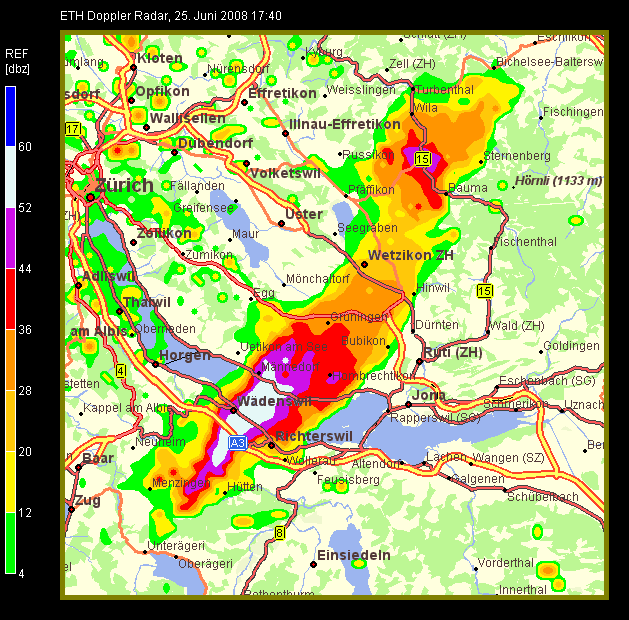Click the Baar label

(98, 458)
